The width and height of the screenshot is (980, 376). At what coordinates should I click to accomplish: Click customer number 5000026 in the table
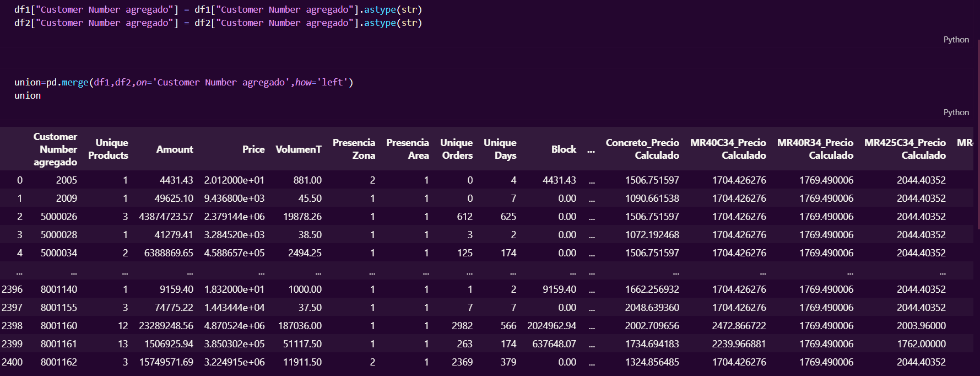pos(59,217)
